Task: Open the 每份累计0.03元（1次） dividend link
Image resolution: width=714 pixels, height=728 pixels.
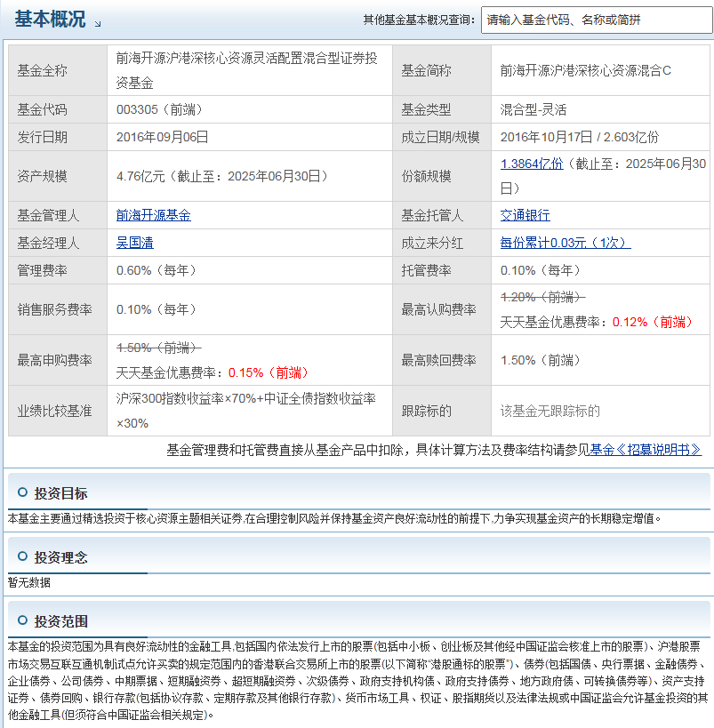Action: (x=566, y=243)
